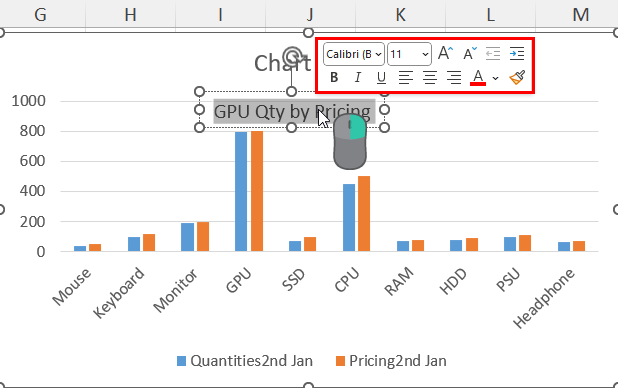The height and width of the screenshot is (388, 618).
Task: Select column G header
Action: pyautogui.click(x=40, y=15)
